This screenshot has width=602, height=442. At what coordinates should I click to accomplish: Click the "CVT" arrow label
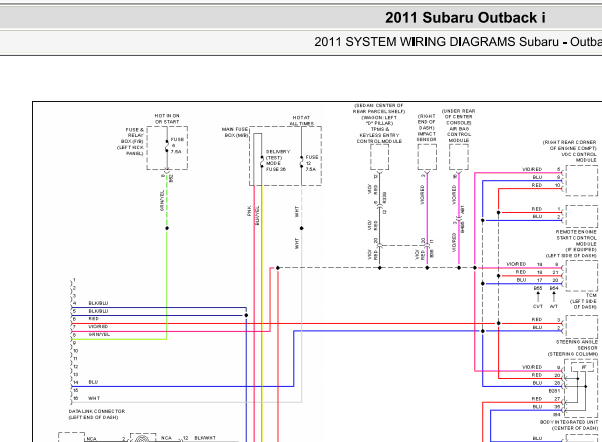pyautogui.click(x=538, y=306)
